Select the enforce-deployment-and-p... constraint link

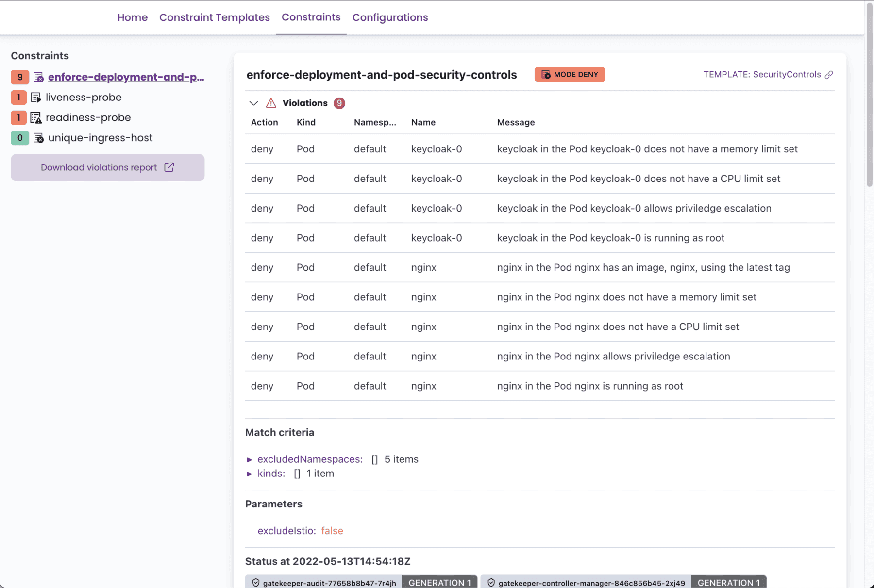point(125,77)
